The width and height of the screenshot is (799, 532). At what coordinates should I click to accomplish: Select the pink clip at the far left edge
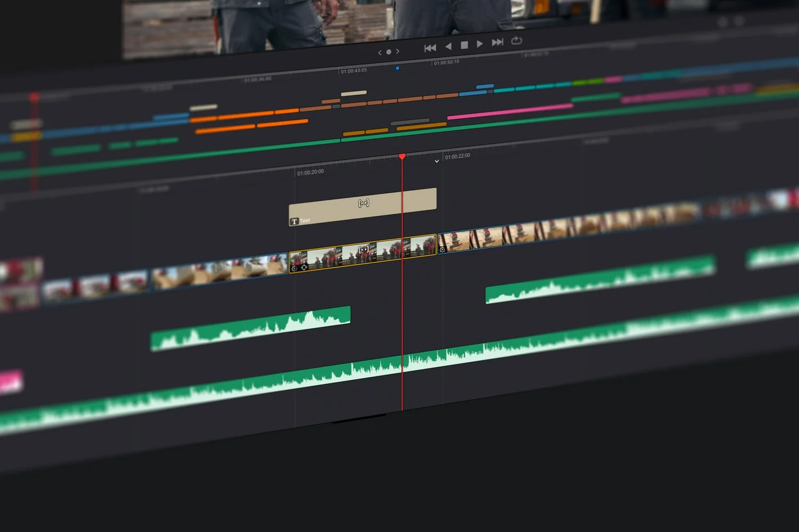(x=11, y=382)
